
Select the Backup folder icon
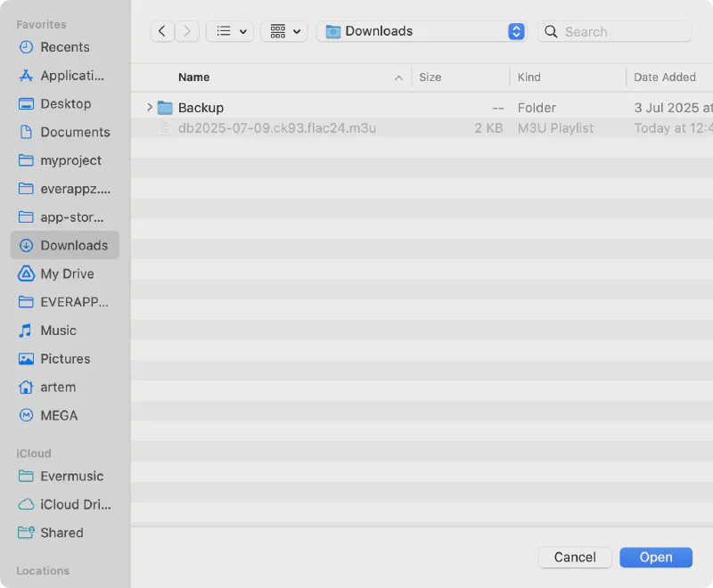click(165, 108)
